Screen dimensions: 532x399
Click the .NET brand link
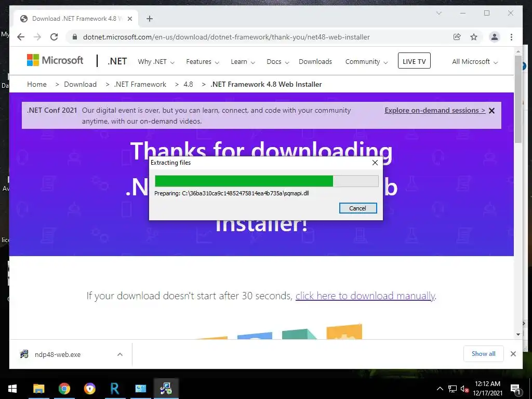117,61
